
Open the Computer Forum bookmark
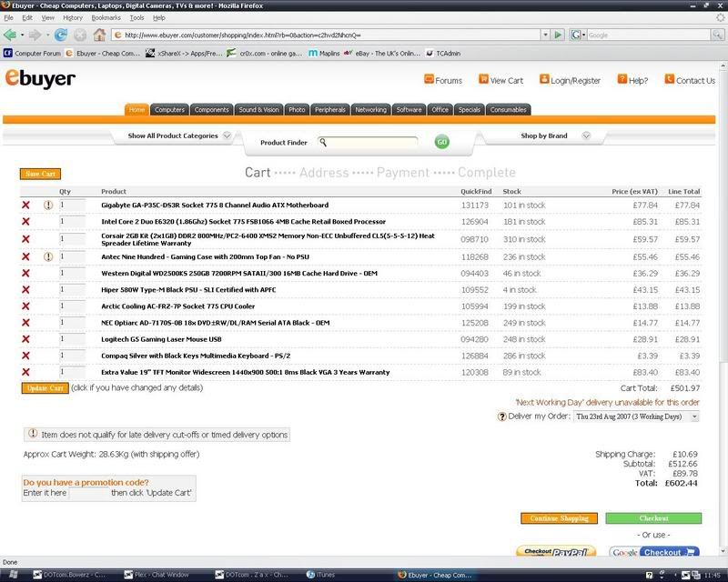[x=32, y=54]
